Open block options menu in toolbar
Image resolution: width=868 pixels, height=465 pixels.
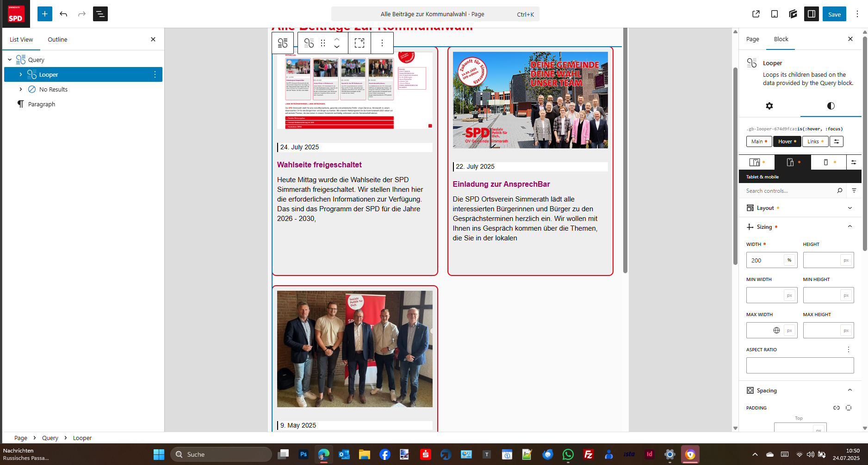coord(382,43)
